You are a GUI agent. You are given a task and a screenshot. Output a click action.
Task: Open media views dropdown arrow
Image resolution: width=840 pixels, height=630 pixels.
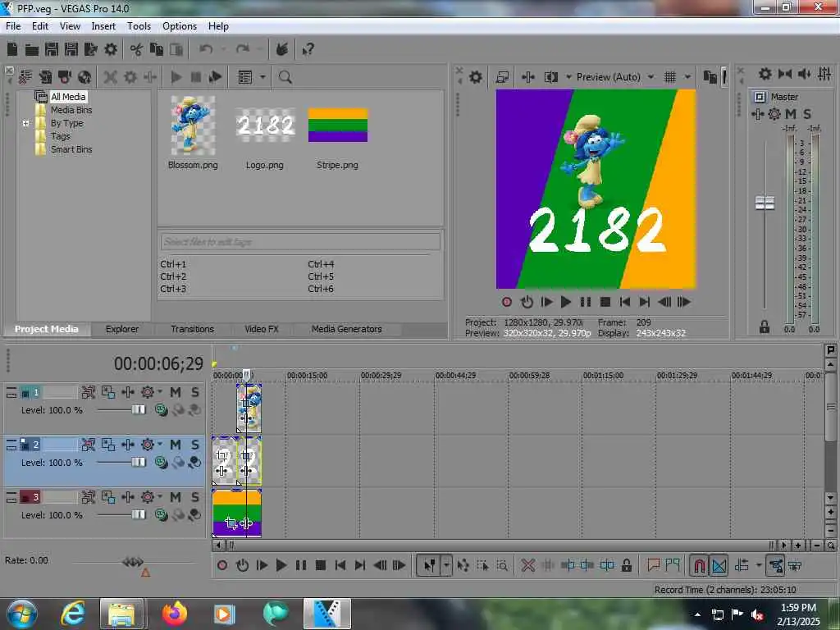point(262,77)
